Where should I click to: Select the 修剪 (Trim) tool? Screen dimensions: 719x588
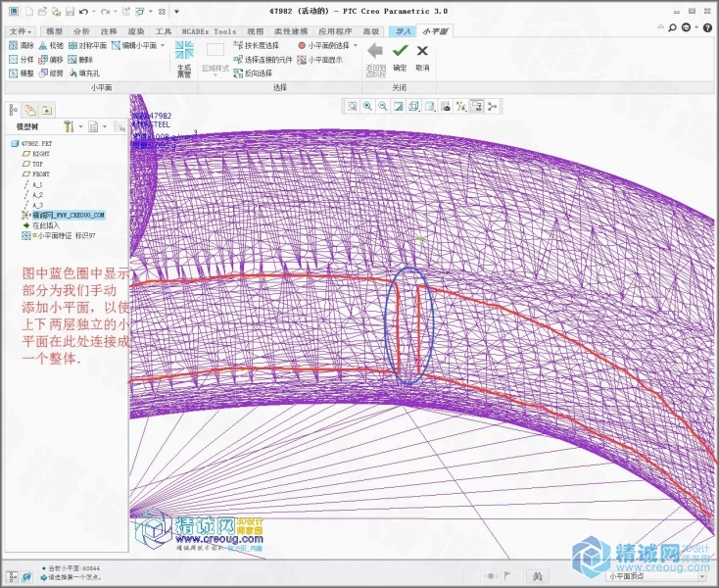(51, 73)
